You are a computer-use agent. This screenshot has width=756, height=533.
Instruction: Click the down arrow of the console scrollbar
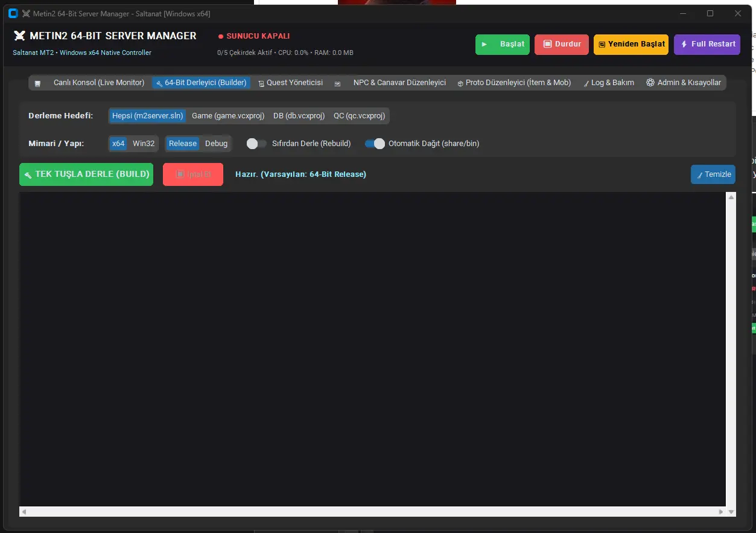(x=731, y=512)
